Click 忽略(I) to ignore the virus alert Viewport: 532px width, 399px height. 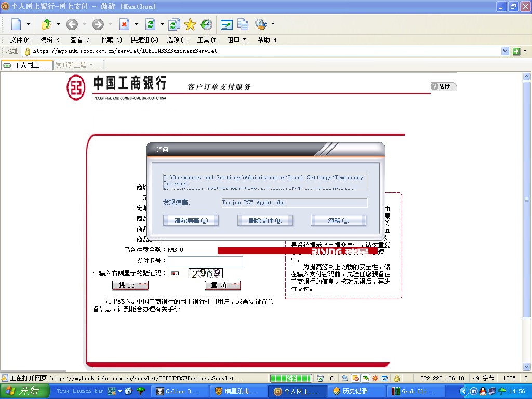[338, 220]
